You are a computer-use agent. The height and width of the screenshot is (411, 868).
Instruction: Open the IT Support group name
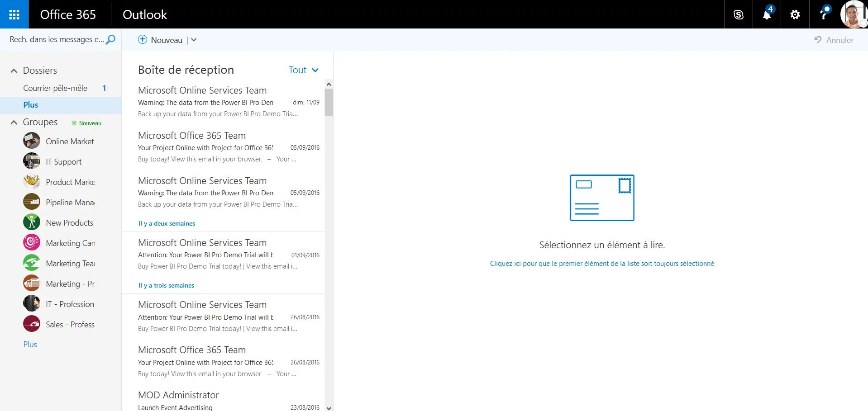click(63, 162)
